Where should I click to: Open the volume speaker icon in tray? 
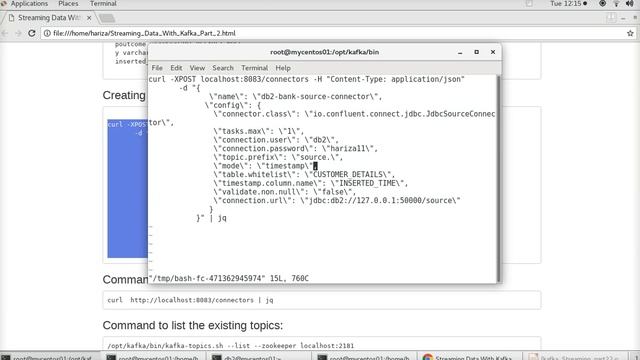point(629,4)
